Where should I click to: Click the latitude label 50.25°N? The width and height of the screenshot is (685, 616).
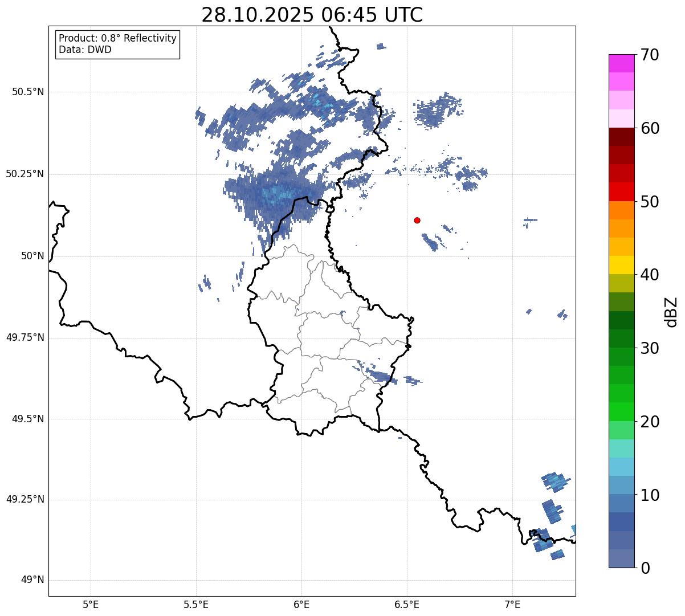click(25, 174)
